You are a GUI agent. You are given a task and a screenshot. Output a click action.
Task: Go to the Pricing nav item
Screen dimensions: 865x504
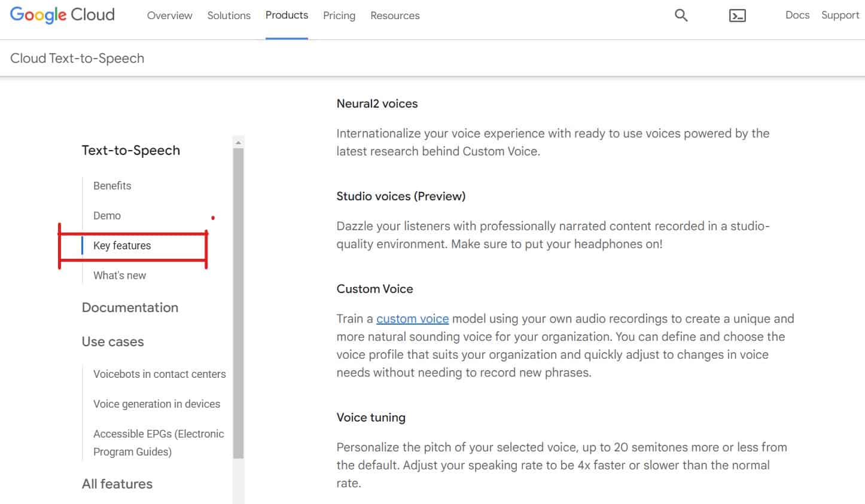339,16
